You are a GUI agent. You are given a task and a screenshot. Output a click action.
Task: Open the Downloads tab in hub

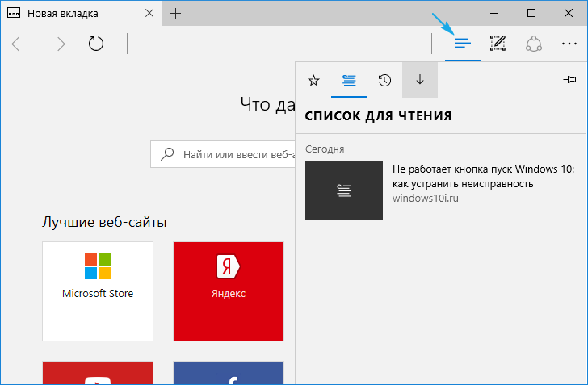click(x=419, y=80)
